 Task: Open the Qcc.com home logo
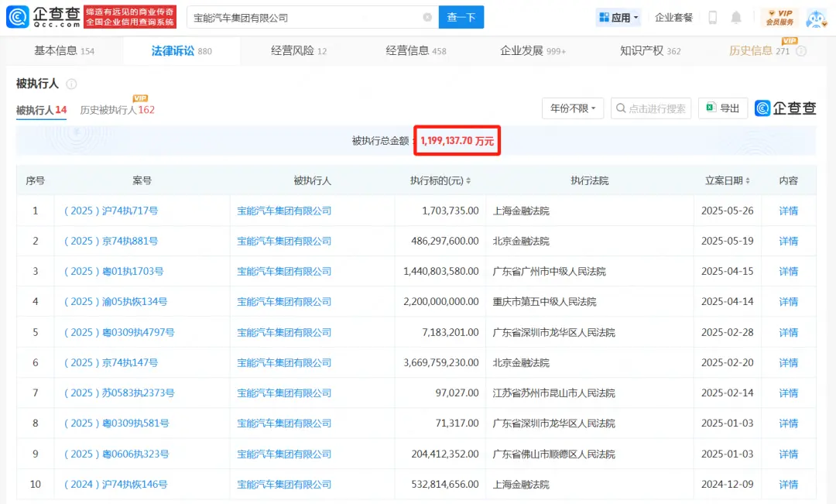(x=43, y=17)
